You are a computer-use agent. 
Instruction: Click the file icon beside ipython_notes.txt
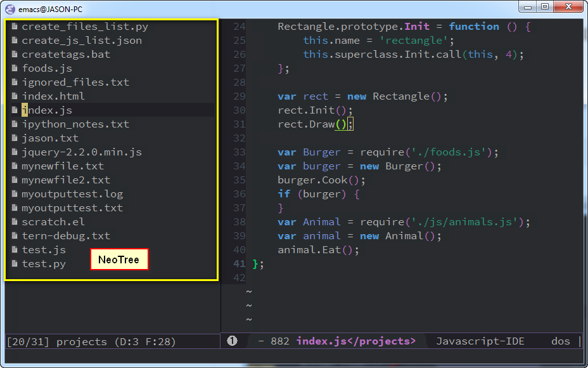coord(15,124)
